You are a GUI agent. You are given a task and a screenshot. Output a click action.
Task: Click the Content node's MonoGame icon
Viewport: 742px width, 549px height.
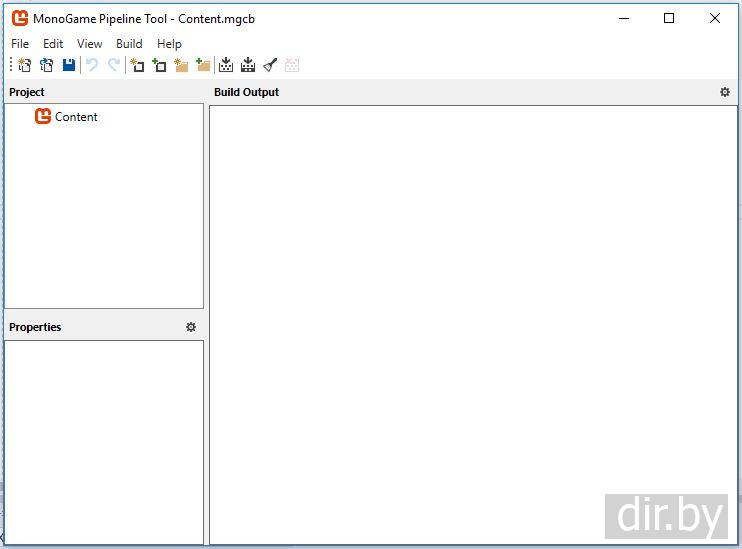coord(43,116)
